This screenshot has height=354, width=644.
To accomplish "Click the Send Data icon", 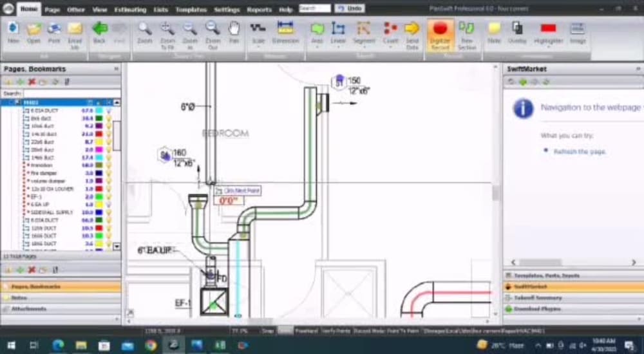I will point(412,29).
